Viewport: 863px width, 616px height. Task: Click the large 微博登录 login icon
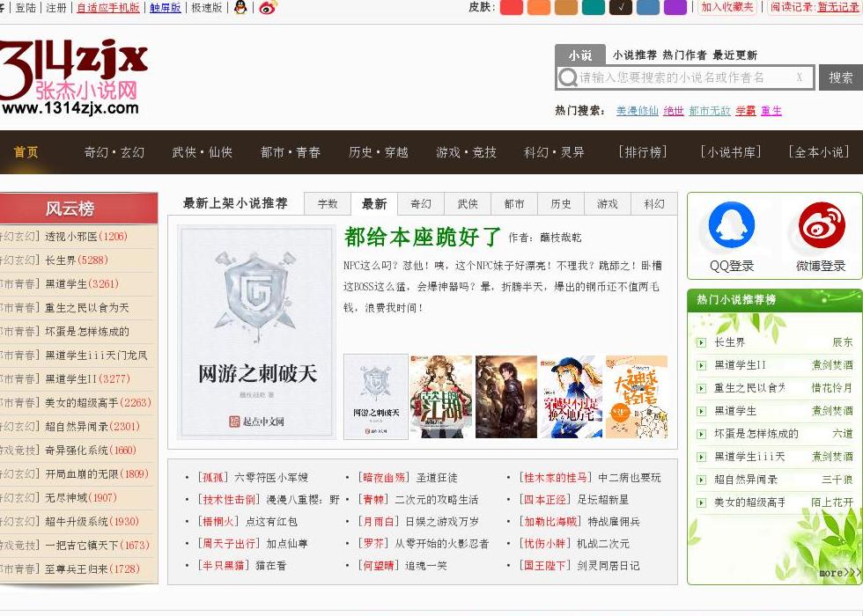click(x=822, y=225)
